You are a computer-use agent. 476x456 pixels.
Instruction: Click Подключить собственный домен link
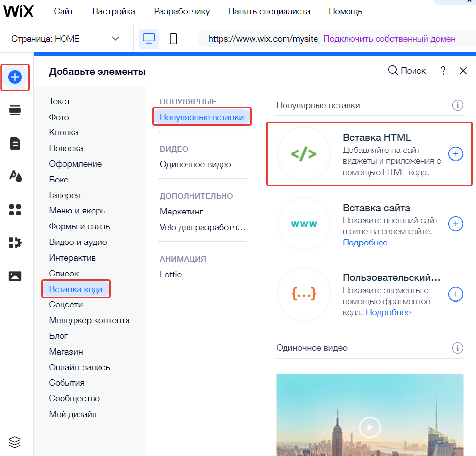(x=389, y=39)
